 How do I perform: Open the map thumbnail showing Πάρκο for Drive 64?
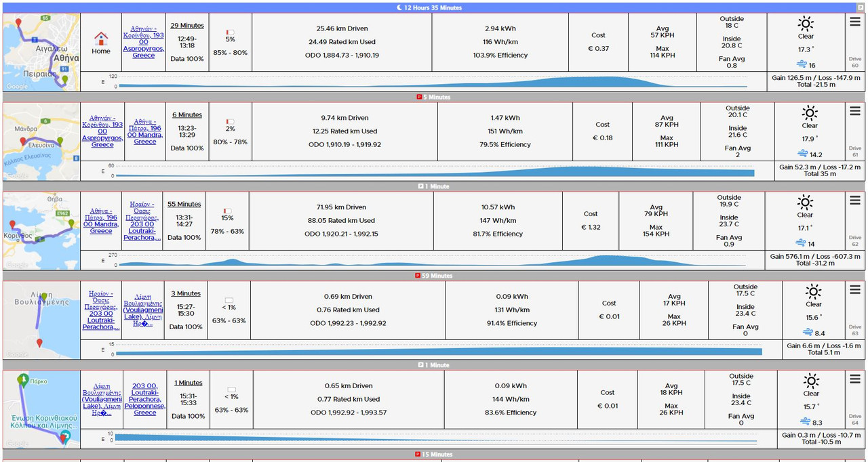pyautogui.click(x=41, y=410)
